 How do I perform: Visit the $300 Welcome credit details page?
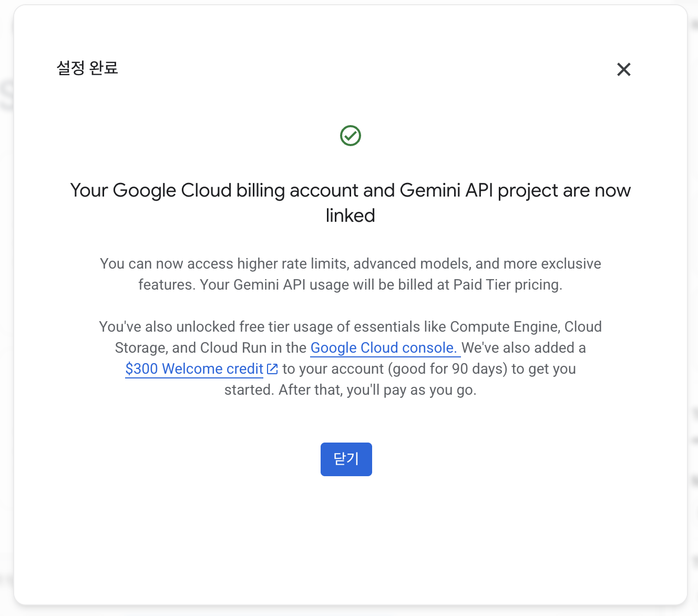click(193, 368)
